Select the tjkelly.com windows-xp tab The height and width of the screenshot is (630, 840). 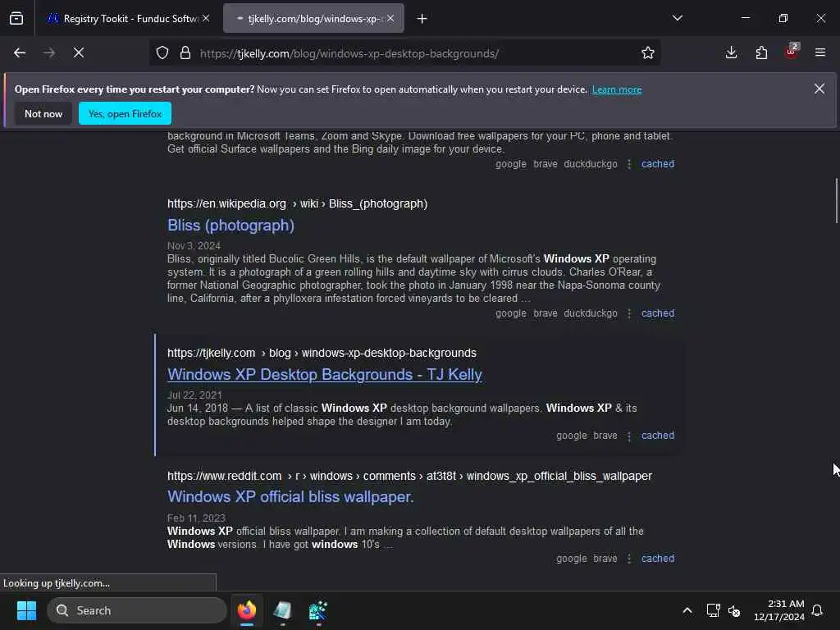click(x=313, y=18)
